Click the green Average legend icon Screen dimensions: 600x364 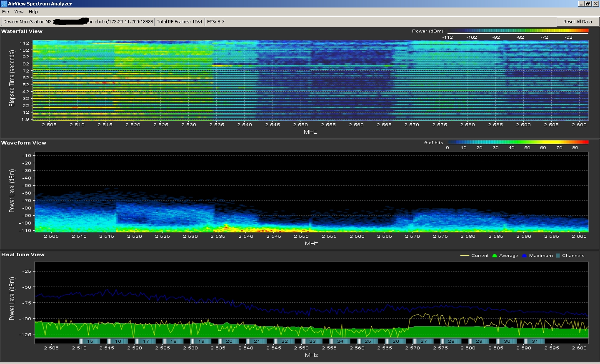495,256
